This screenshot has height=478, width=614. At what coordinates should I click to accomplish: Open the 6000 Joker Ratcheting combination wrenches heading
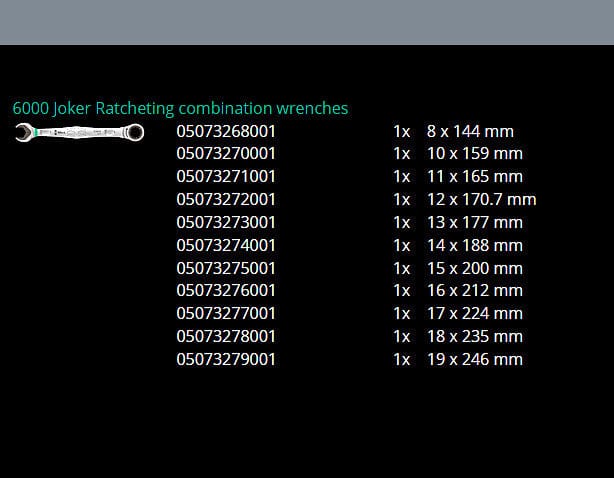tap(180, 108)
